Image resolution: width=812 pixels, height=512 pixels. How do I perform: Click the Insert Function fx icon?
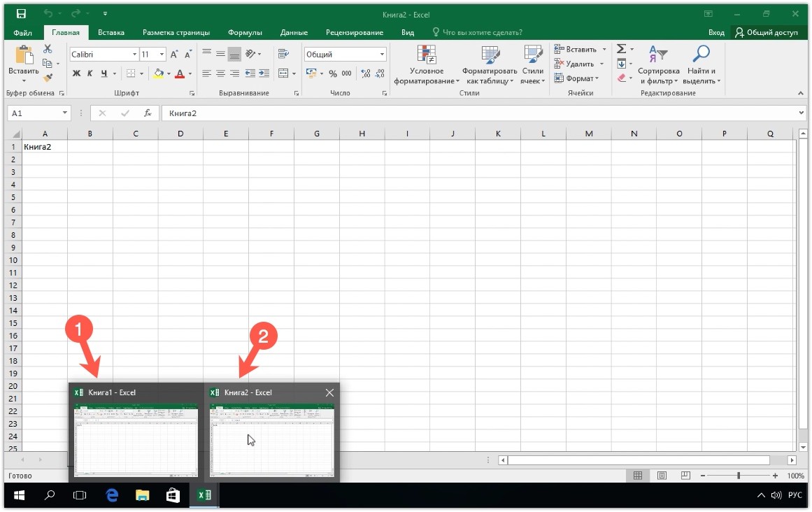(148, 113)
